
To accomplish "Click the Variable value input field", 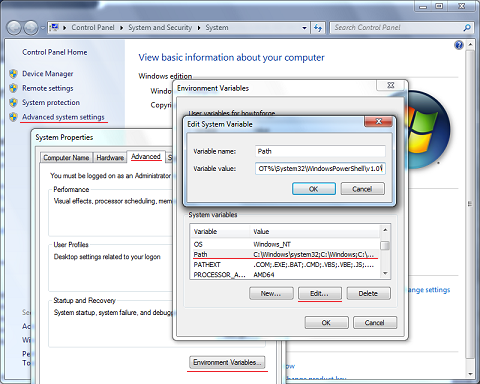I will [320, 169].
